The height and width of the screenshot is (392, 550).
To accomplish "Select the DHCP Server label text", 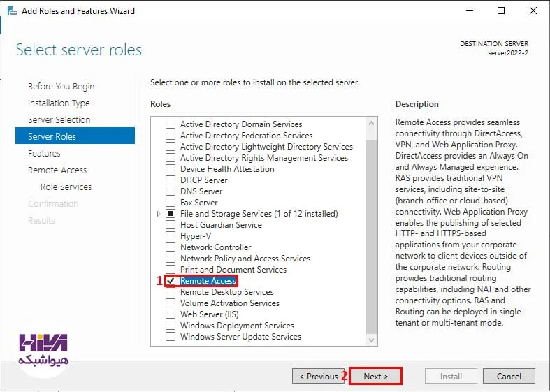I will coord(204,180).
